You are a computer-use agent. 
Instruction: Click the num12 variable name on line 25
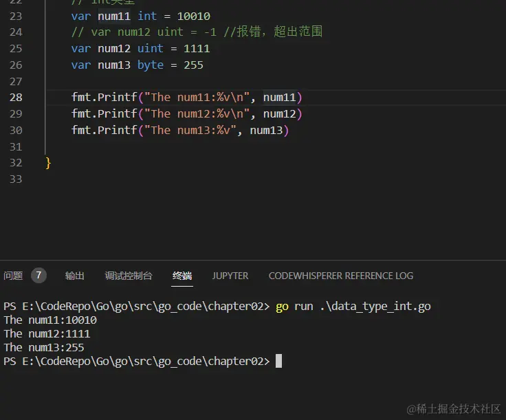coord(114,49)
